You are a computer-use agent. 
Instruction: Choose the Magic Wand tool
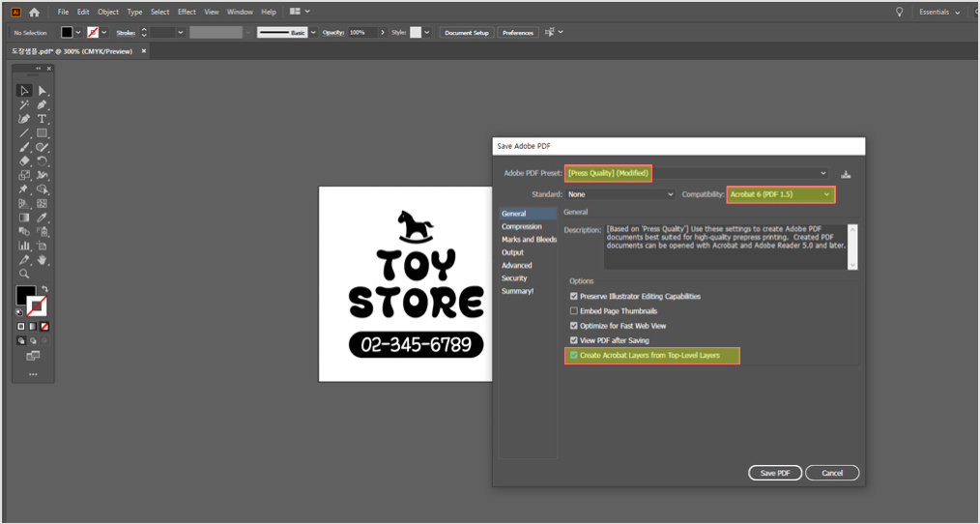click(x=24, y=105)
